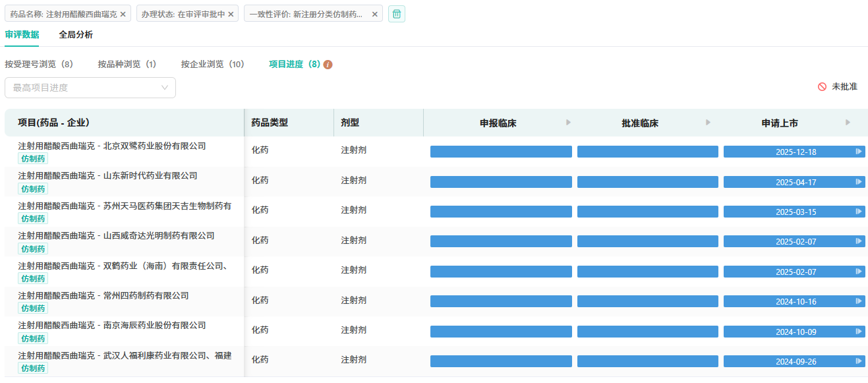Click the arrow icon in 申请上市 header
868x383 pixels.
point(848,123)
